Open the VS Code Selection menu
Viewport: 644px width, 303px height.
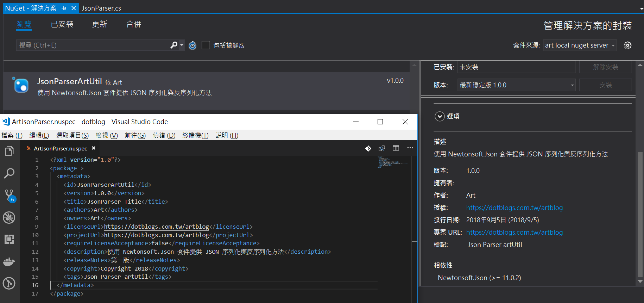click(x=72, y=135)
